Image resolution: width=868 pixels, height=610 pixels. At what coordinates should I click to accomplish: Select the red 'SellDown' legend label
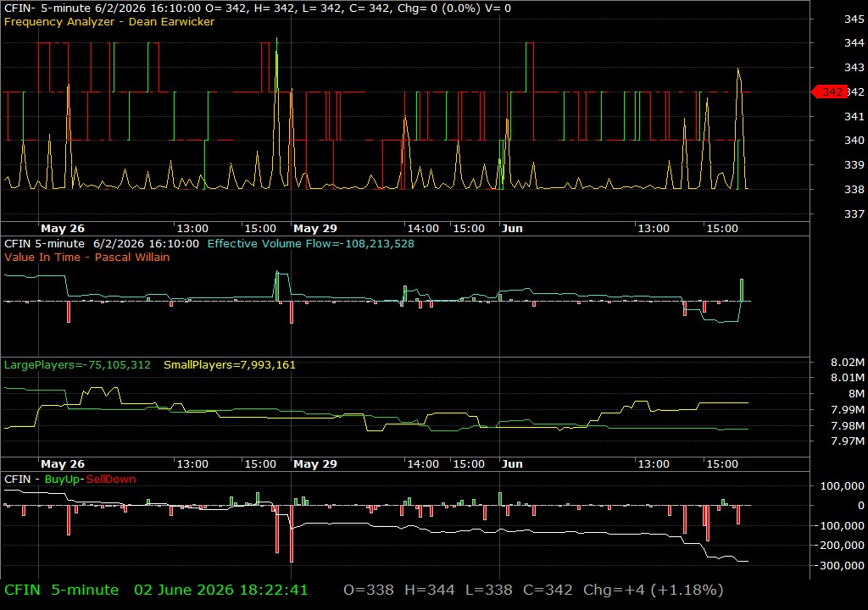coord(111,480)
